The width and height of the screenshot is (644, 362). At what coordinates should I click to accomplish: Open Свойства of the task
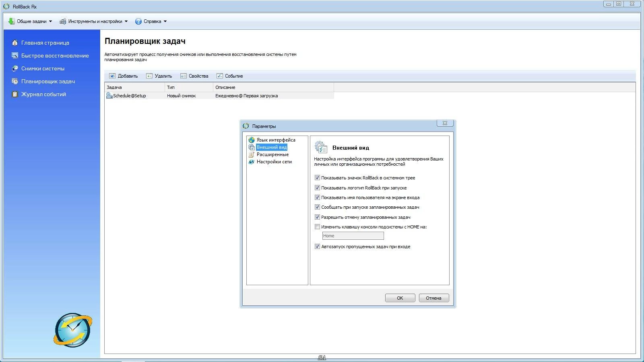click(194, 76)
